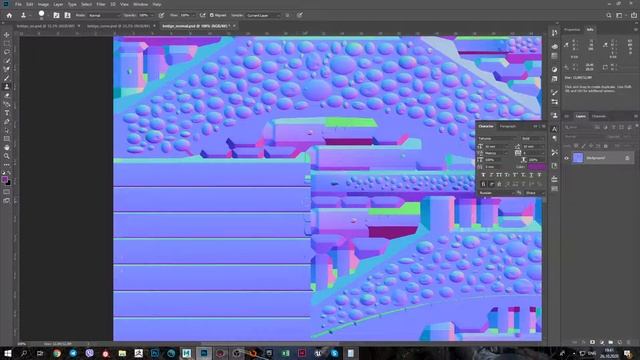Open Chrome from the taskbar

[57, 353]
